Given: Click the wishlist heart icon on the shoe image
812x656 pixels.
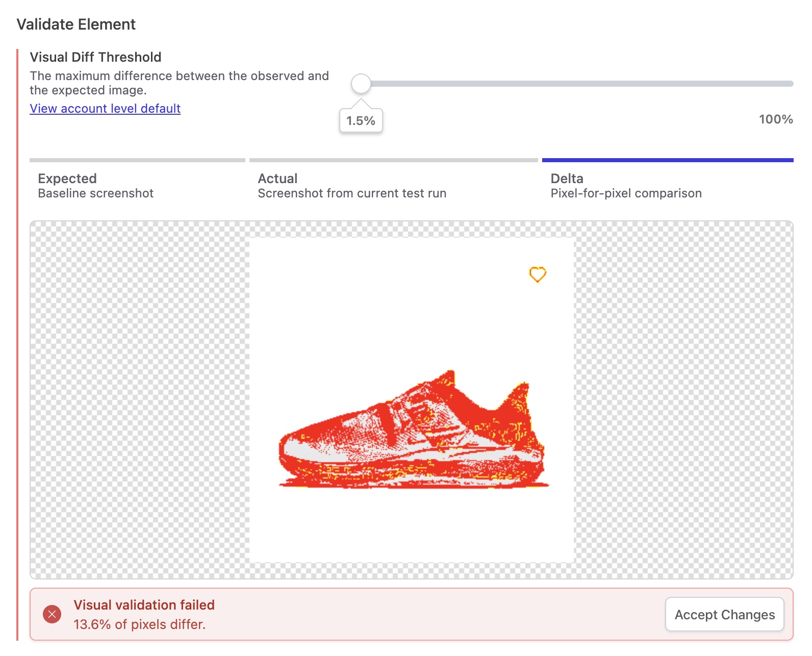Looking at the screenshot, I should coord(538,274).
